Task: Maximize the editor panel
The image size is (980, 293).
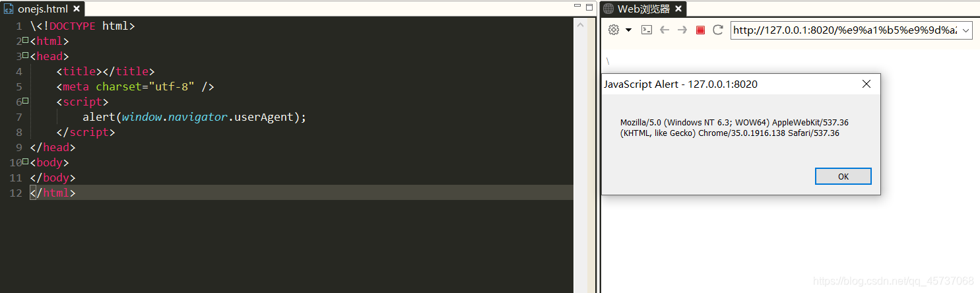Action: coord(589,7)
